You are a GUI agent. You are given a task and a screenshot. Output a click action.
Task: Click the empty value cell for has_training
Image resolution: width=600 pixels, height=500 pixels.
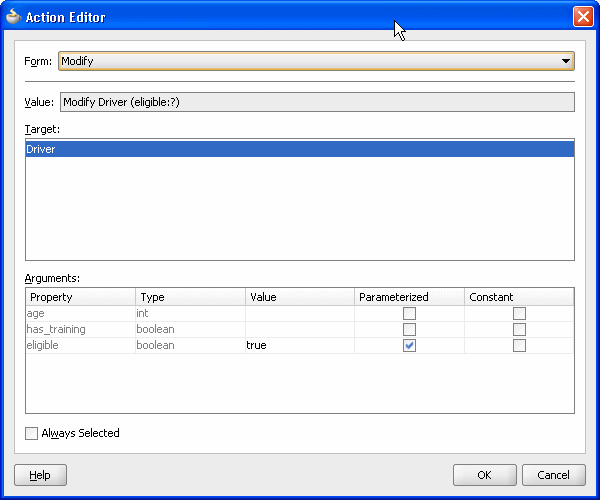[x=300, y=329]
